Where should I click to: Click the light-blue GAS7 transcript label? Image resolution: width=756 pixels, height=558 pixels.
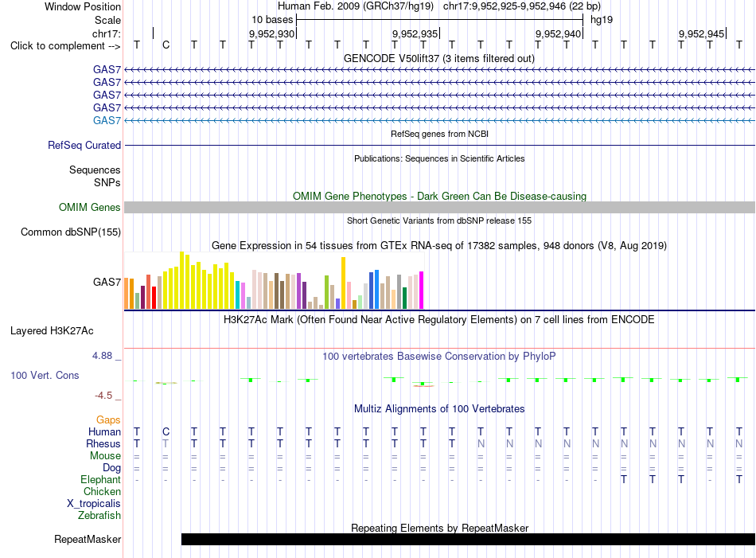pos(107,120)
